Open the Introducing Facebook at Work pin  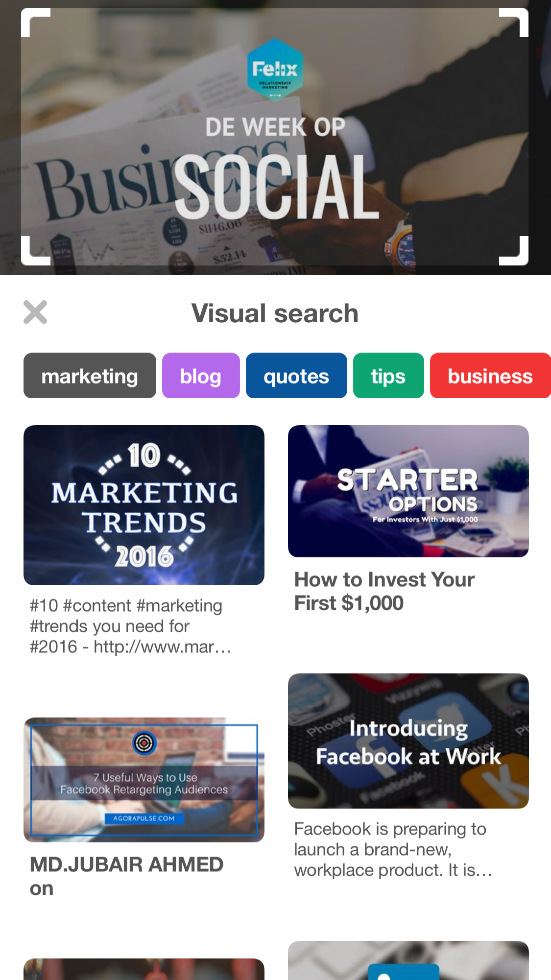point(408,741)
